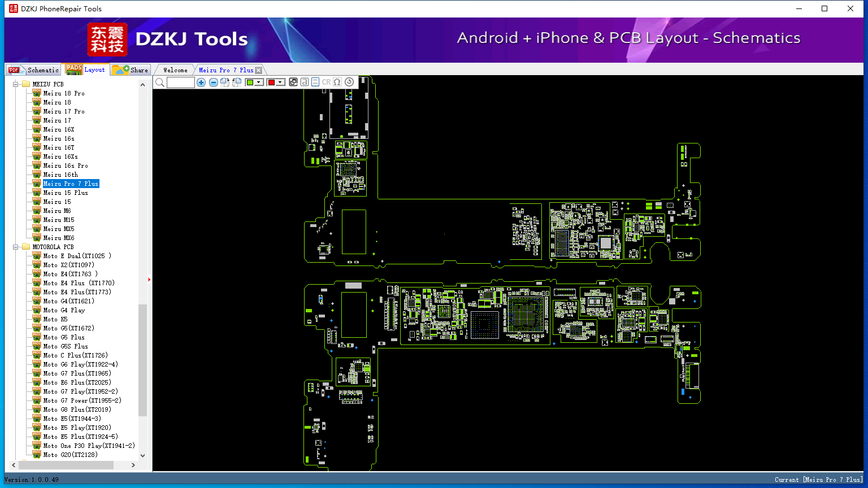Select Meizu 16s Pro entry

pos(66,165)
